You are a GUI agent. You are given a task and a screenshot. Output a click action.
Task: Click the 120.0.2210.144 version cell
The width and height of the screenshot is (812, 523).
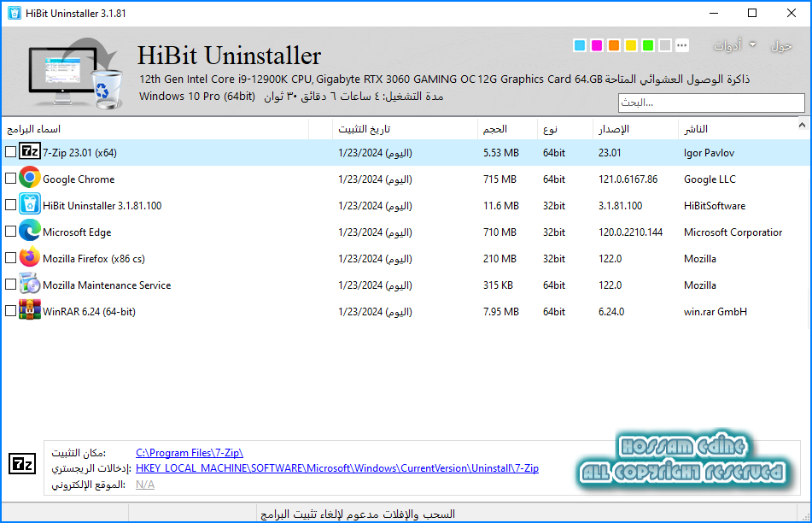630,232
